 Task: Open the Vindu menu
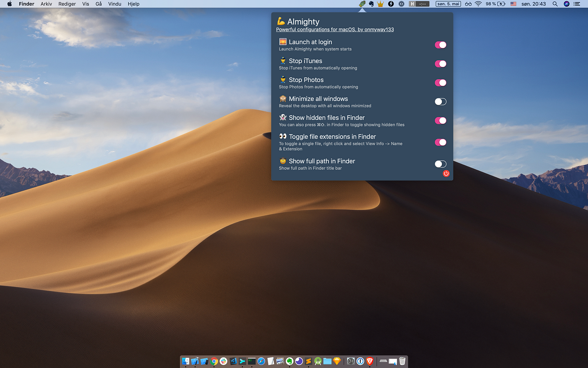[115, 4]
